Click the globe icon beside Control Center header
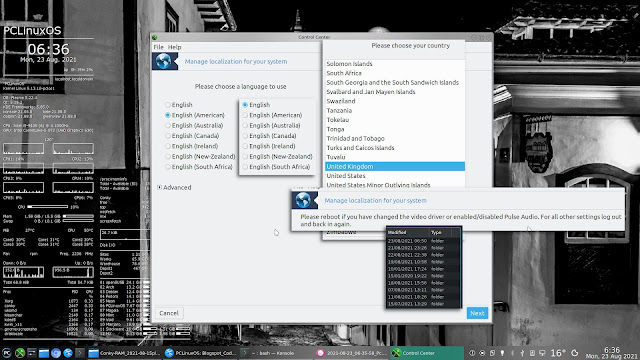This screenshot has width=640, height=360. [x=164, y=61]
